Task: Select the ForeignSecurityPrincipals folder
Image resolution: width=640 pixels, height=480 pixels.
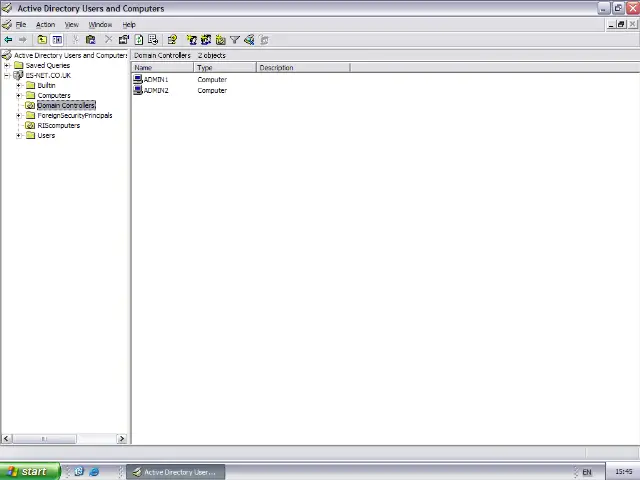Action: [75, 116]
